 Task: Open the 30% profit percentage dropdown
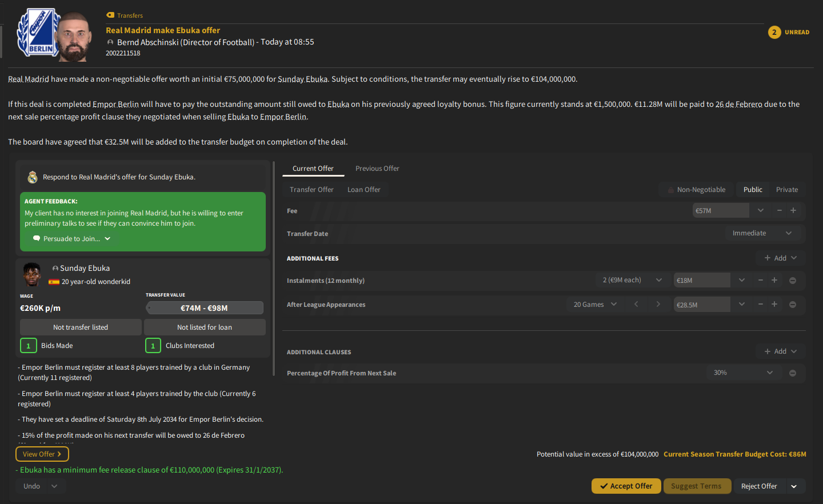click(x=744, y=373)
